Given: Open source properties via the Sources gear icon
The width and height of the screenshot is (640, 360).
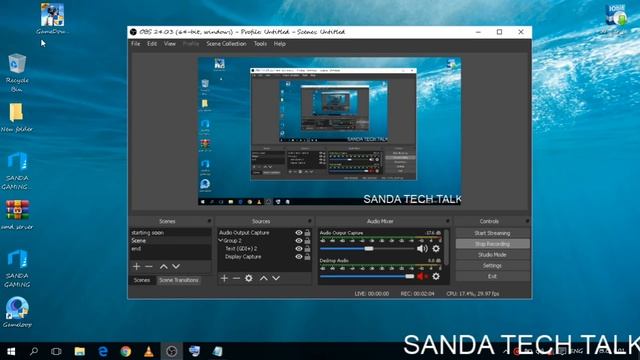Looking at the screenshot, I should pyautogui.click(x=249, y=278).
